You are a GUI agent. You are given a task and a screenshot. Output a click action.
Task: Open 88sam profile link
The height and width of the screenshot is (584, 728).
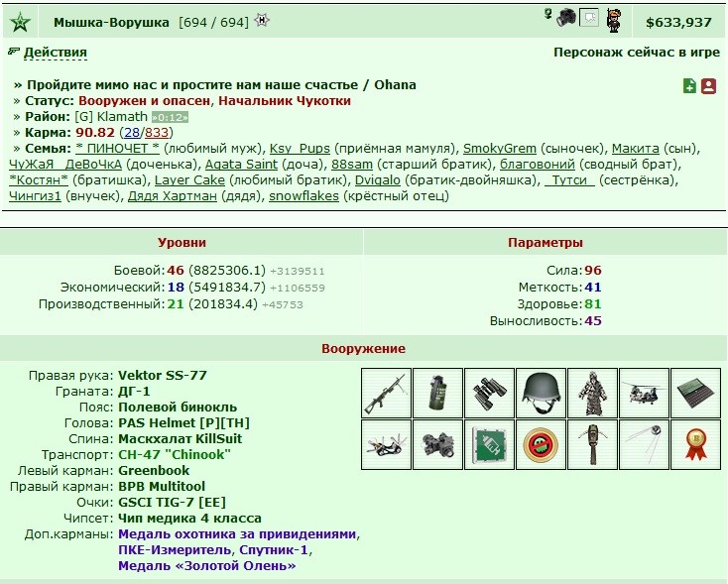click(x=352, y=165)
